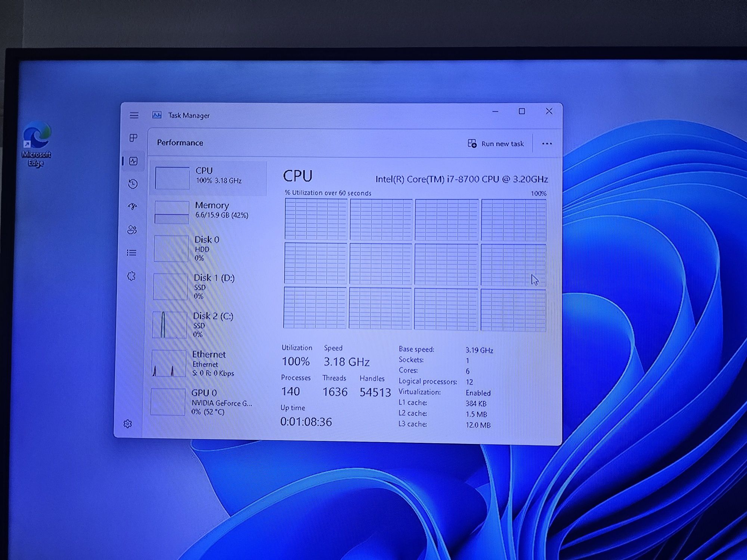Click the Task Manager title bar app icon

157,115
